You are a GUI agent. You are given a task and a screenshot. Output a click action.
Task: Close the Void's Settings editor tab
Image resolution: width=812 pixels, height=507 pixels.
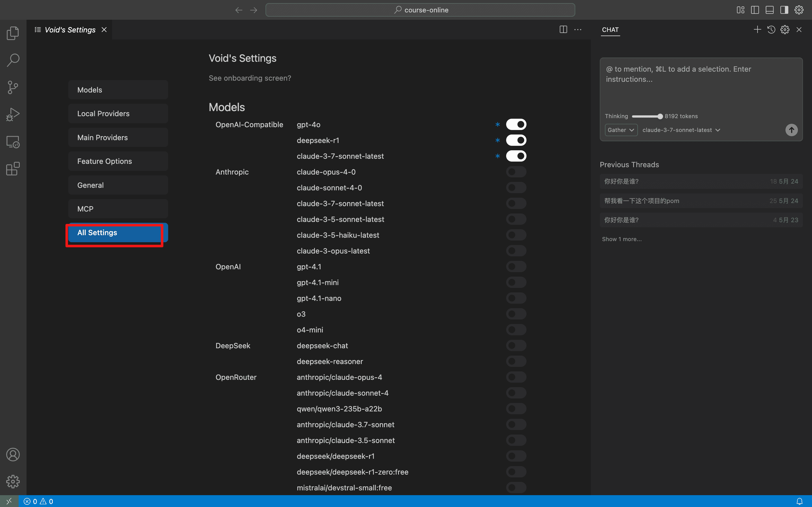[104, 30]
